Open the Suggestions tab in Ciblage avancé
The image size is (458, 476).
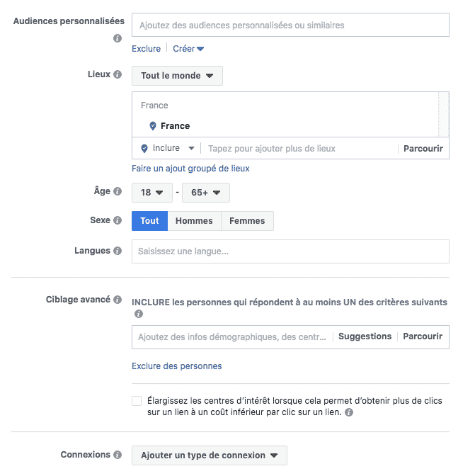365,336
